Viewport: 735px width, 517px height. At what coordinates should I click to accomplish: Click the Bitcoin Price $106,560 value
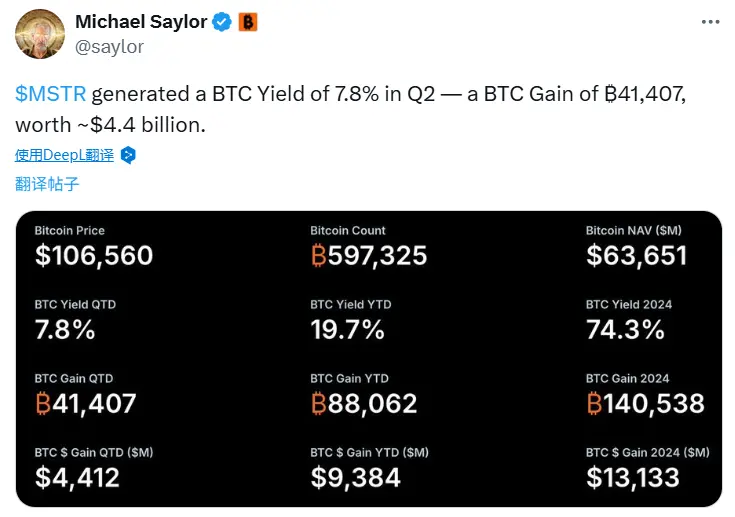(x=94, y=255)
